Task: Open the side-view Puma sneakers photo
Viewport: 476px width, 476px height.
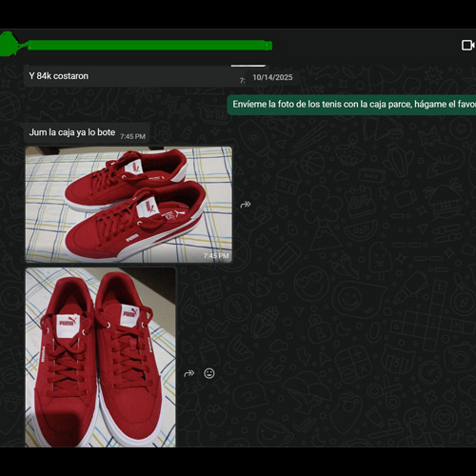Action: (129, 205)
